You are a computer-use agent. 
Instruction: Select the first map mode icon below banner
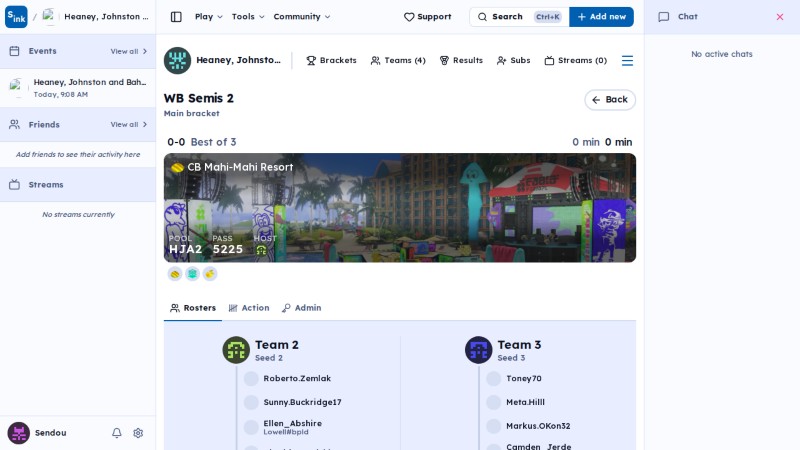pyautogui.click(x=175, y=274)
